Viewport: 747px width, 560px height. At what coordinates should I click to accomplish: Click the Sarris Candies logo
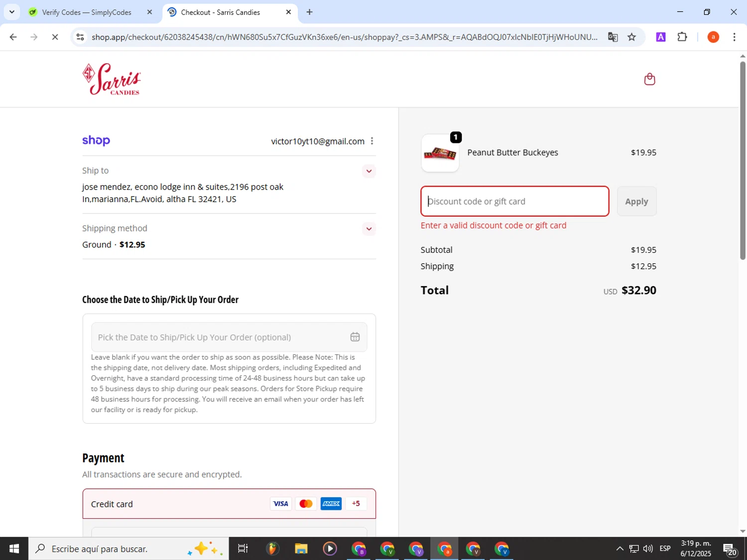click(112, 79)
